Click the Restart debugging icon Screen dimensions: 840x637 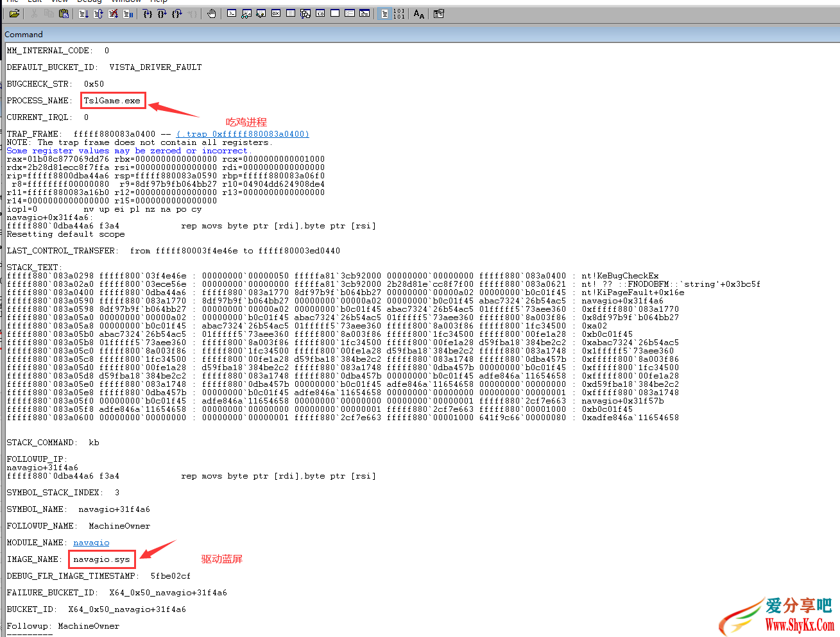(x=98, y=13)
